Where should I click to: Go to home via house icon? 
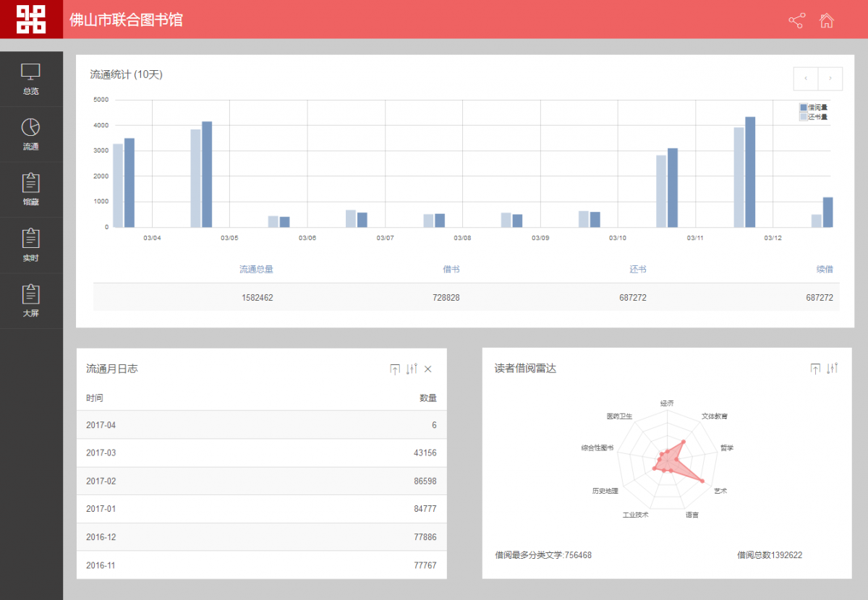coord(826,20)
